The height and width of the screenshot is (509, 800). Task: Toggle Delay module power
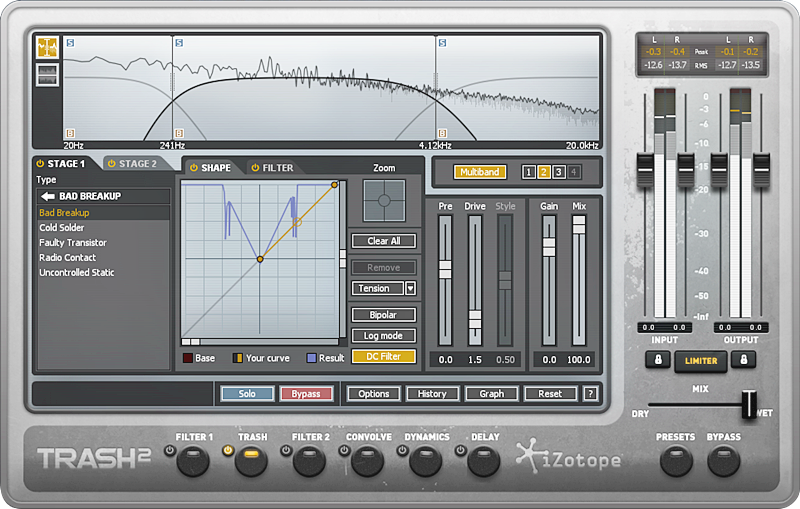(460, 450)
